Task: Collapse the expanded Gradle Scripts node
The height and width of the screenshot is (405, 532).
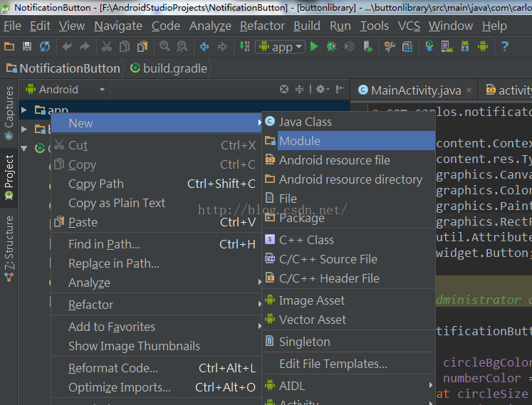Action: pos(24,148)
